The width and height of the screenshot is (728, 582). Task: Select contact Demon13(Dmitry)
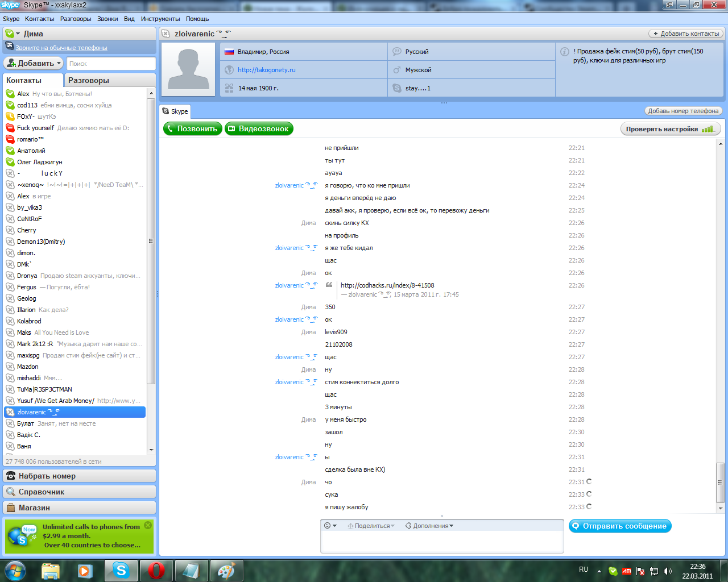point(75,242)
